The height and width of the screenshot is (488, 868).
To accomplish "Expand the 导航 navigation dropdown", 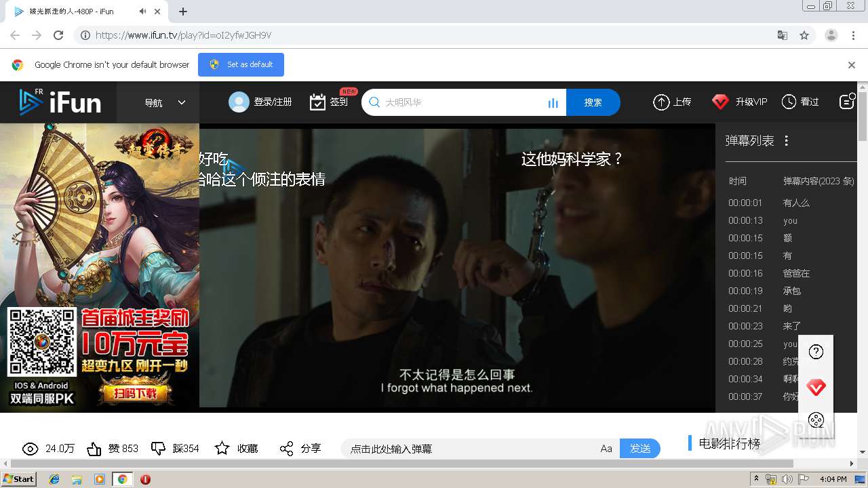I will pos(164,102).
